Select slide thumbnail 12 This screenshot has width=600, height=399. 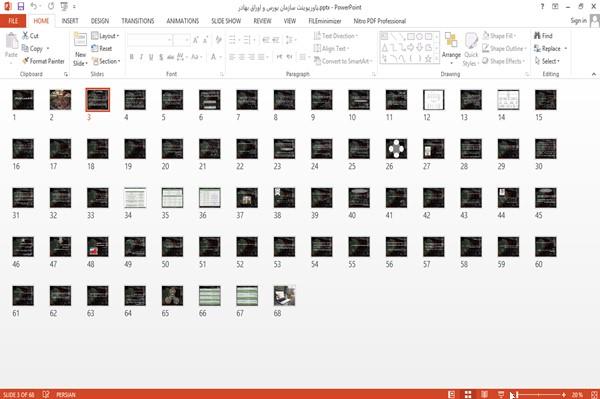click(434, 100)
